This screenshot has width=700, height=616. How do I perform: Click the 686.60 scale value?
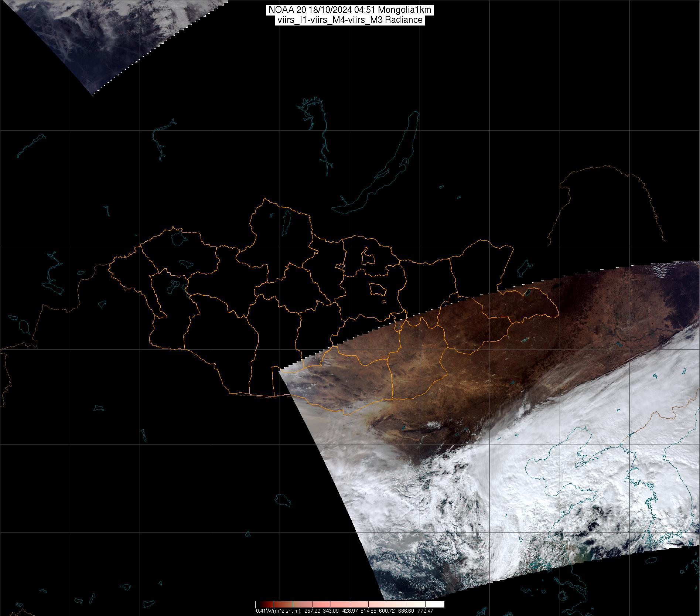[406, 611]
